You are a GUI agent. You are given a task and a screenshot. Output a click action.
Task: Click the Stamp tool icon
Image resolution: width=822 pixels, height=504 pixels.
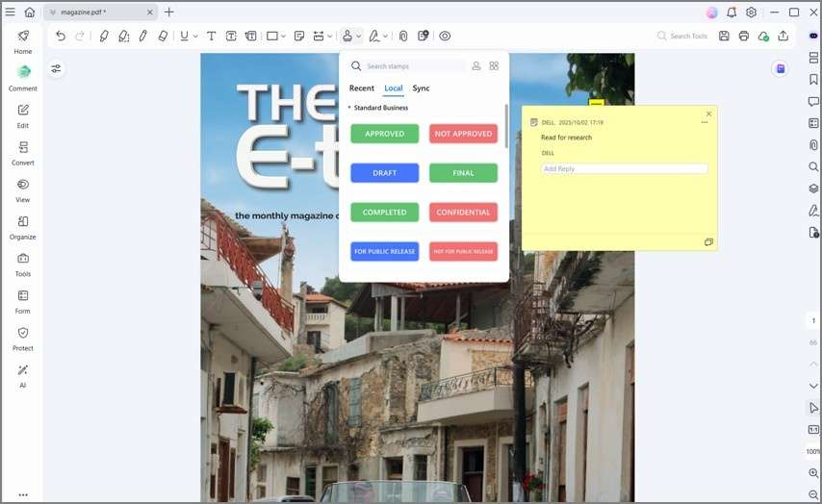point(347,36)
